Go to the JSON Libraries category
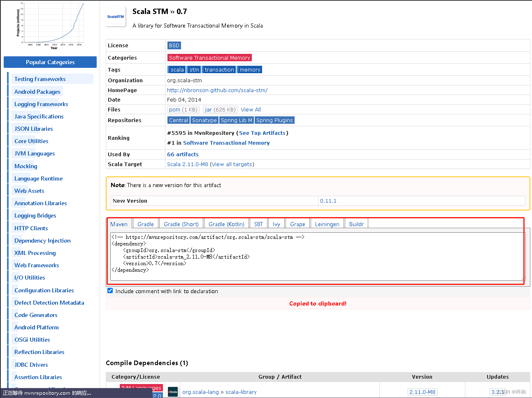 (x=34, y=129)
